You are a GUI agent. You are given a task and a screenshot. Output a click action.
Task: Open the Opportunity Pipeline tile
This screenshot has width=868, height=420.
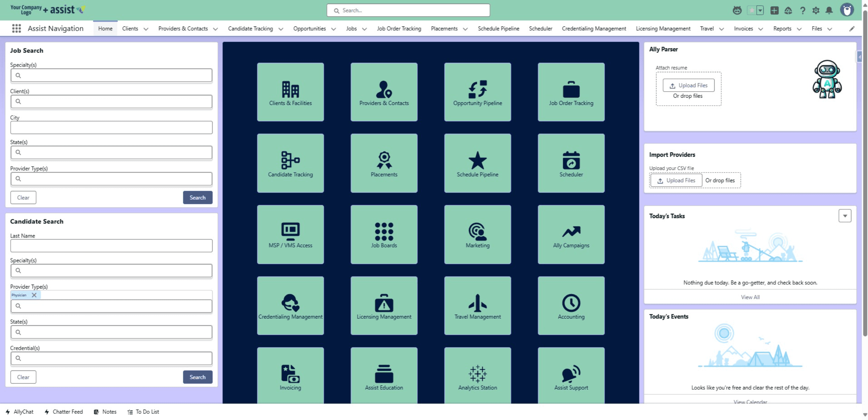point(477,92)
